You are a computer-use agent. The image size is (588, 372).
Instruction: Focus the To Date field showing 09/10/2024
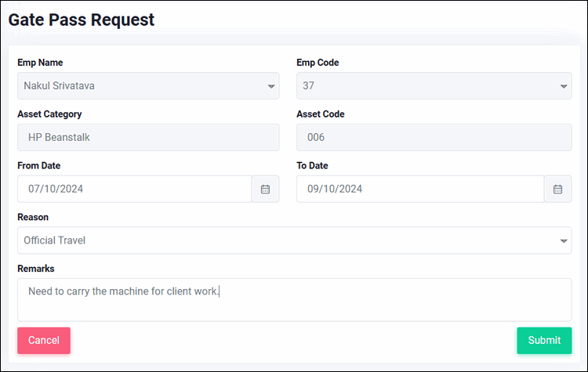click(420, 190)
